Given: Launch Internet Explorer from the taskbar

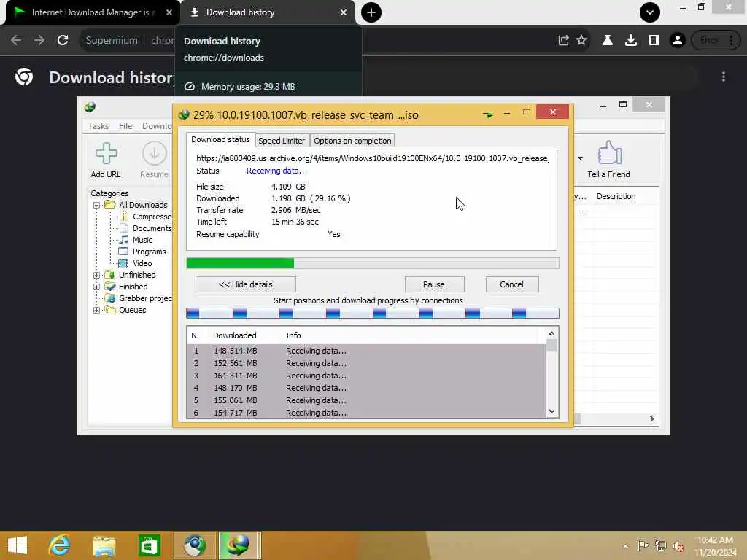Looking at the screenshot, I should pyautogui.click(x=60, y=545).
